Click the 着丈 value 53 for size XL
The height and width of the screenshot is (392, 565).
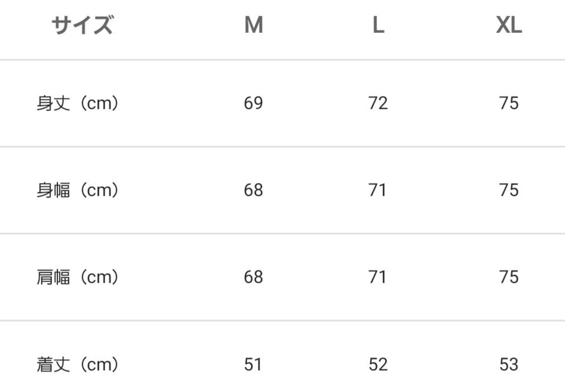(x=509, y=365)
